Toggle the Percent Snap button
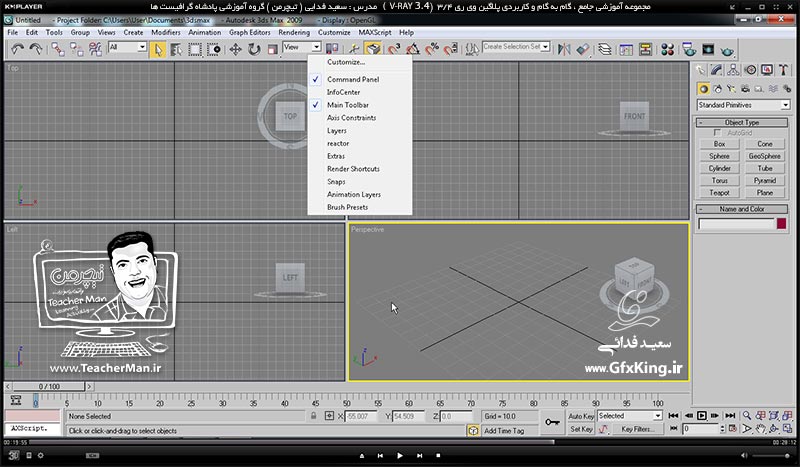The image size is (800, 467). click(432, 49)
